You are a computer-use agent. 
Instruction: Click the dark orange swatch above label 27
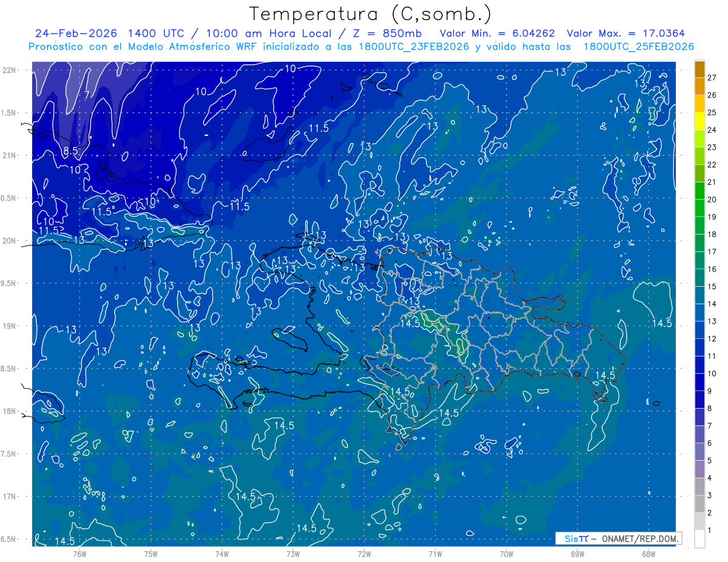pos(699,69)
